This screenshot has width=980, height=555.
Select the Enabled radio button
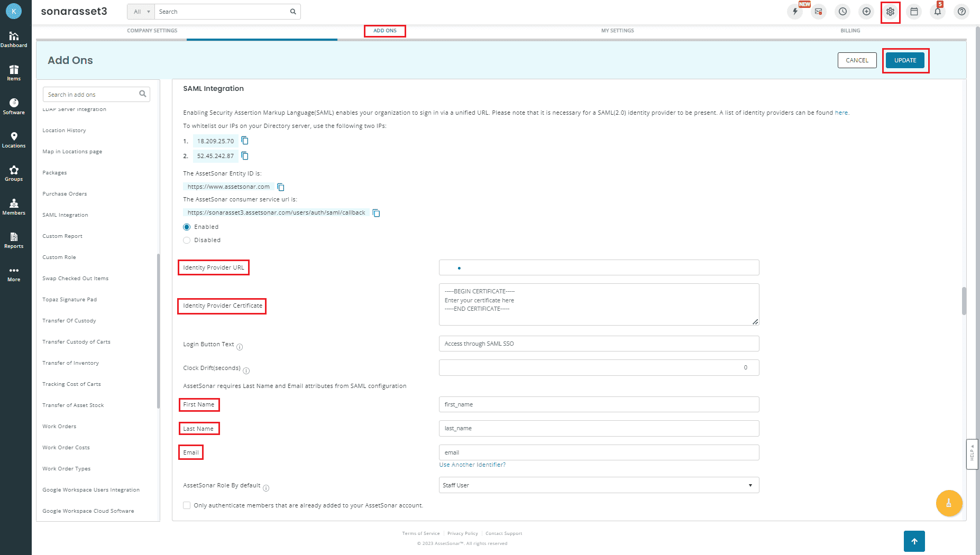pyautogui.click(x=187, y=227)
